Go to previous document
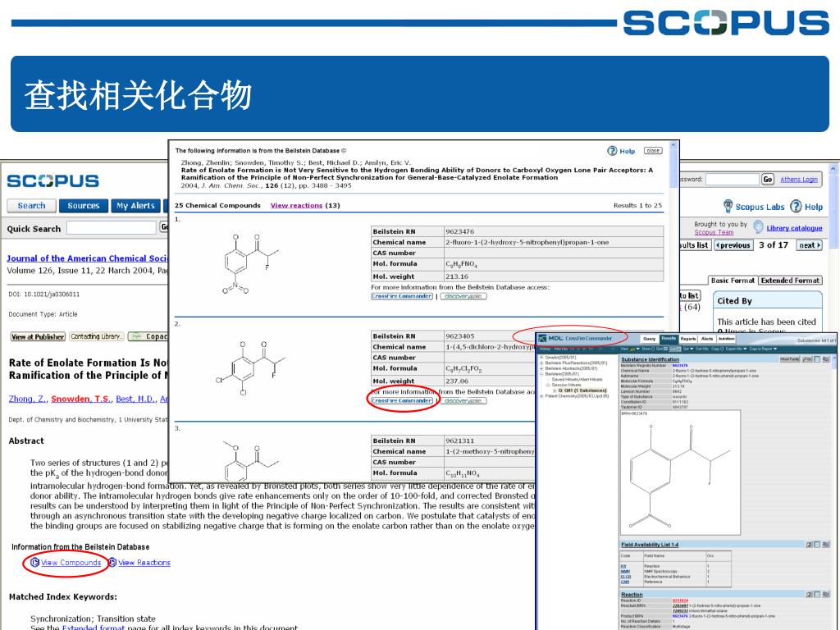 coord(733,245)
